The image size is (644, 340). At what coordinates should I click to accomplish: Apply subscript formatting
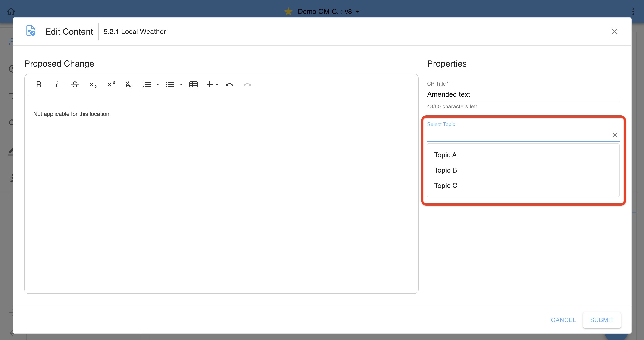click(x=93, y=85)
